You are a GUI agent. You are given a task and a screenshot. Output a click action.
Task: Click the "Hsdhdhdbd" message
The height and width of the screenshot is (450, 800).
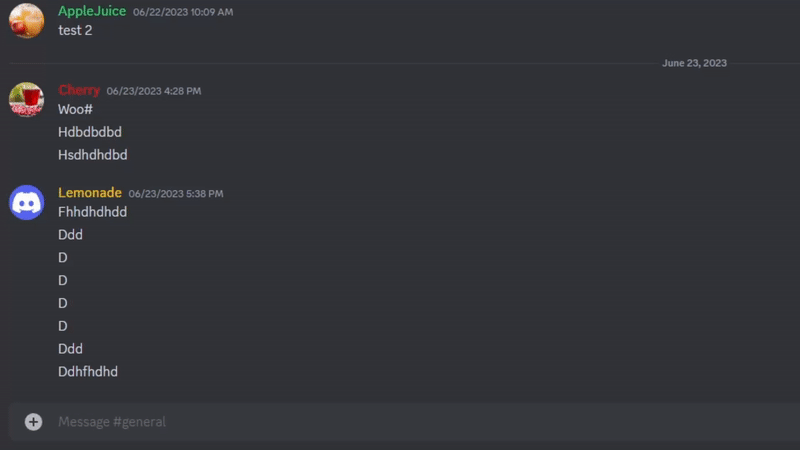[92, 155]
